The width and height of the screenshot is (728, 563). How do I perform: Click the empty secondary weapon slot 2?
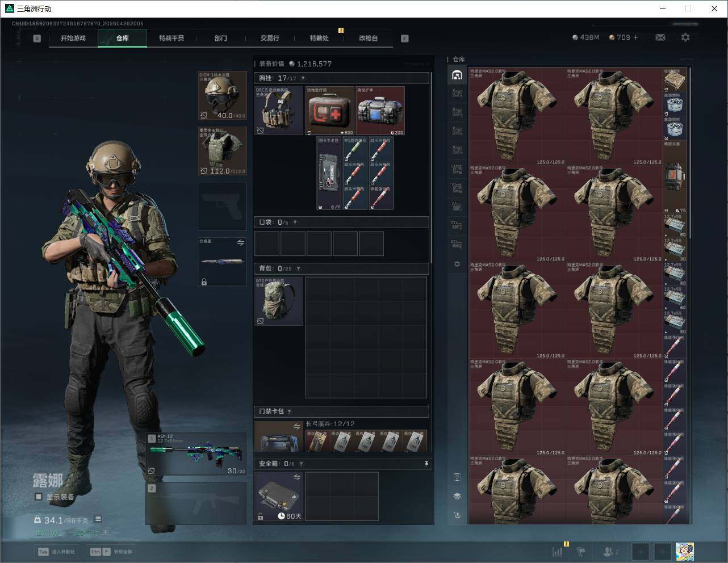pos(196,503)
